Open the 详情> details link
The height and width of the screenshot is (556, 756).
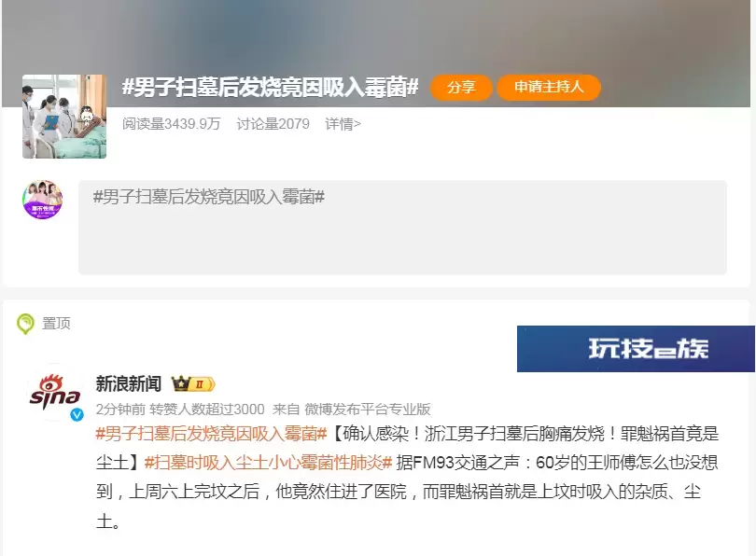343,124
